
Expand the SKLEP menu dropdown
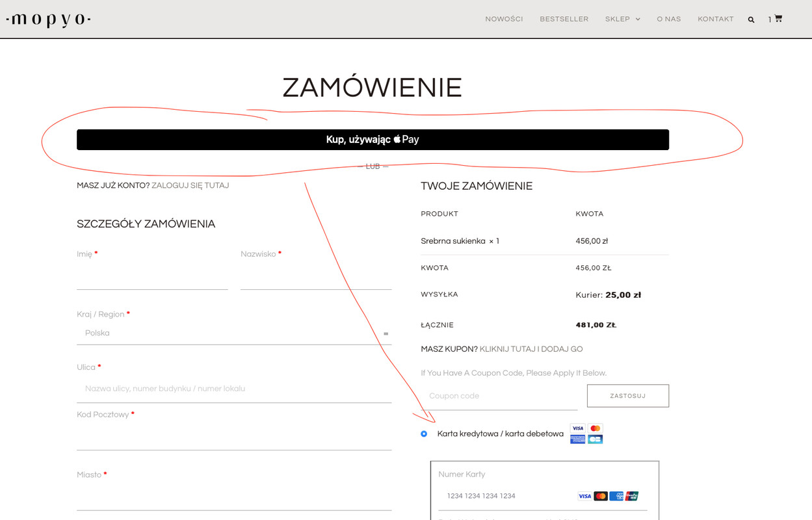pyautogui.click(x=623, y=19)
